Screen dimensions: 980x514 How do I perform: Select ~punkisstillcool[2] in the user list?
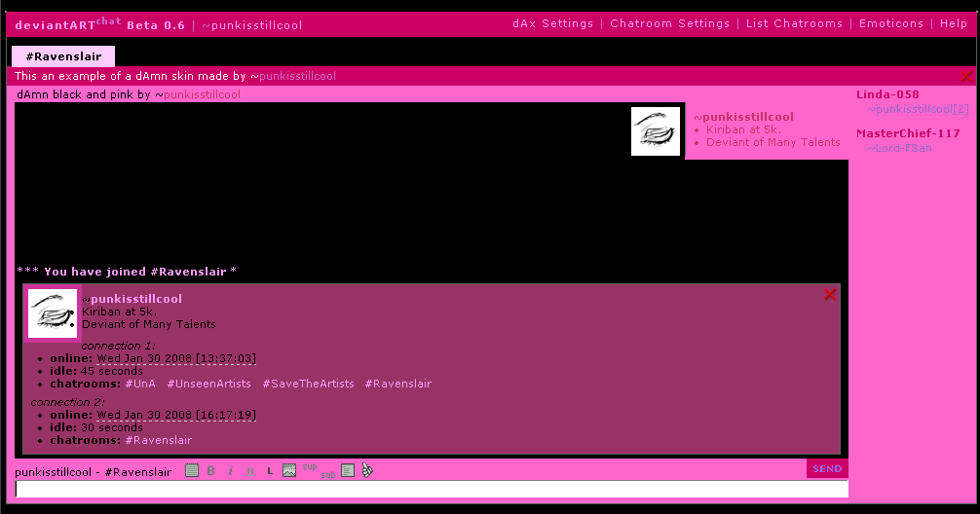[x=918, y=109]
